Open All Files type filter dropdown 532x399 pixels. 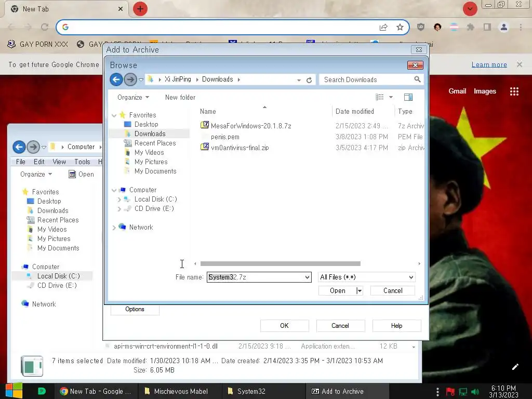[411, 277]
